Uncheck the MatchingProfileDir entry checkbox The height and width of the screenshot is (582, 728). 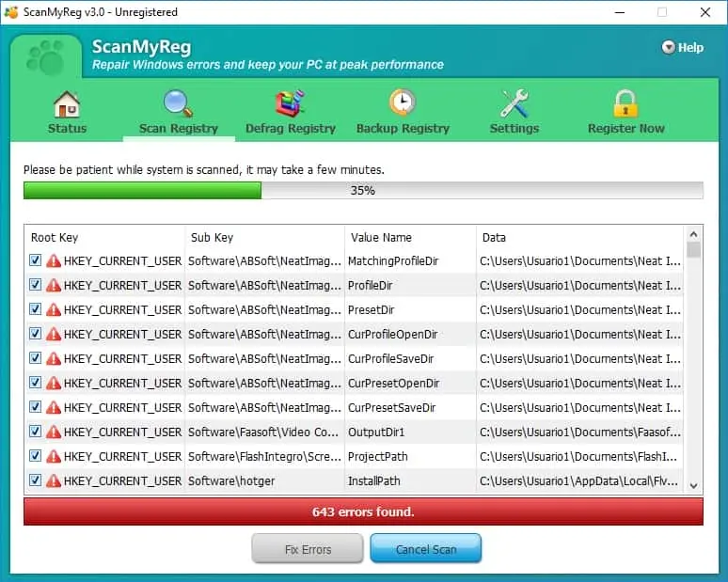pyautogui.click(x=36, y=260)
